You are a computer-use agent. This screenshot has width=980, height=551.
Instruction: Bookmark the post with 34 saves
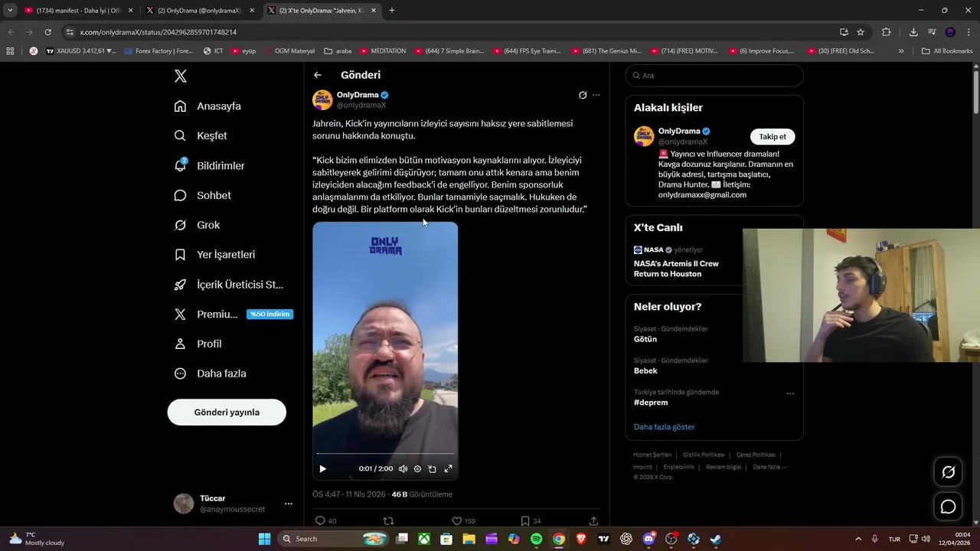[531, 521]
